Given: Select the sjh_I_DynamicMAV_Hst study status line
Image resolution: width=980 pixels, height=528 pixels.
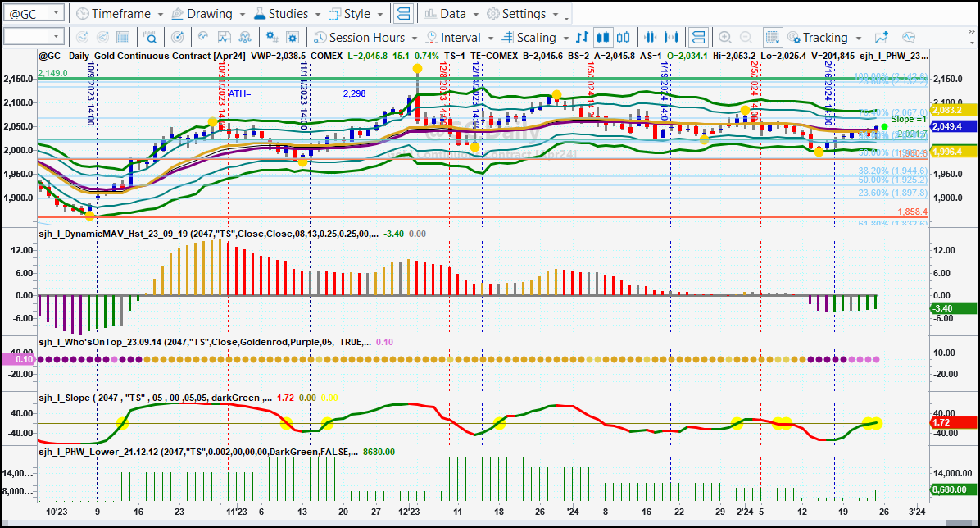Looking at the screenshot, I should pos(233,234).
